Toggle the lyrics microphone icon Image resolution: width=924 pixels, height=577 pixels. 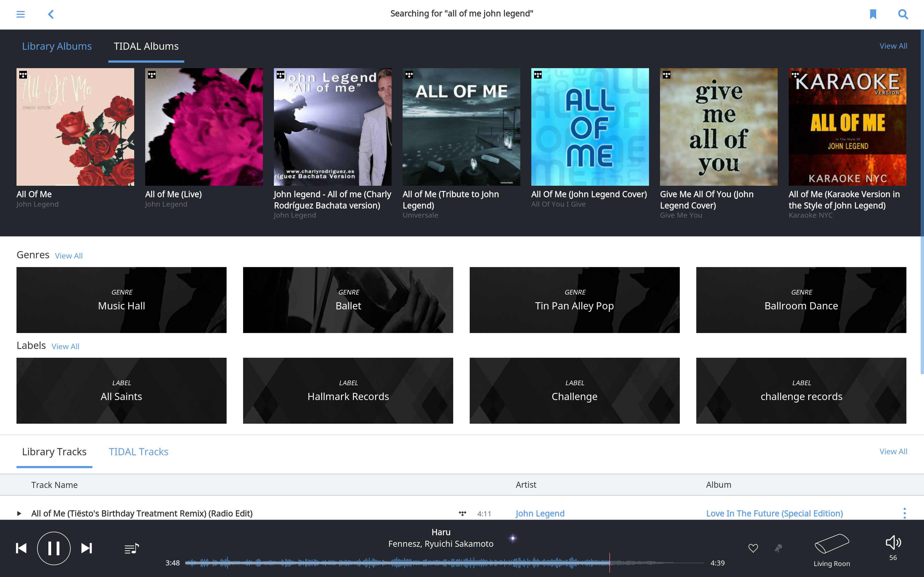(778, 548)
